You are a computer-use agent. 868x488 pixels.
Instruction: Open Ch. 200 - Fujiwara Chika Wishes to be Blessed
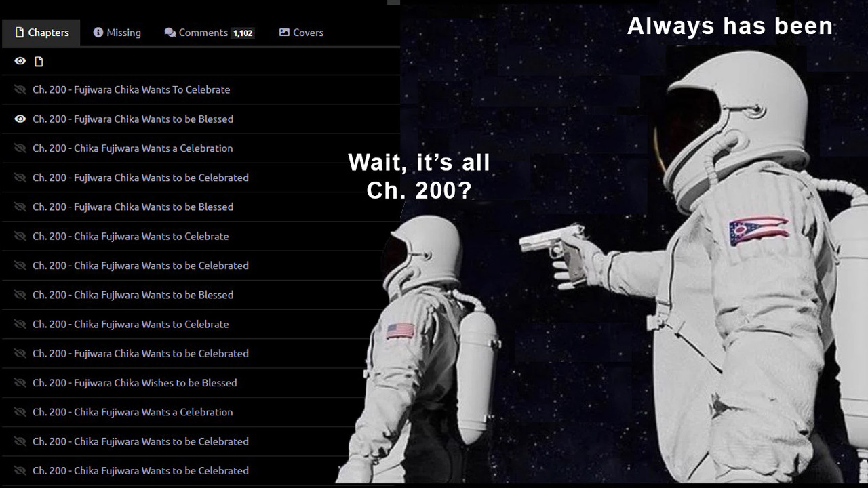(135, 383)
